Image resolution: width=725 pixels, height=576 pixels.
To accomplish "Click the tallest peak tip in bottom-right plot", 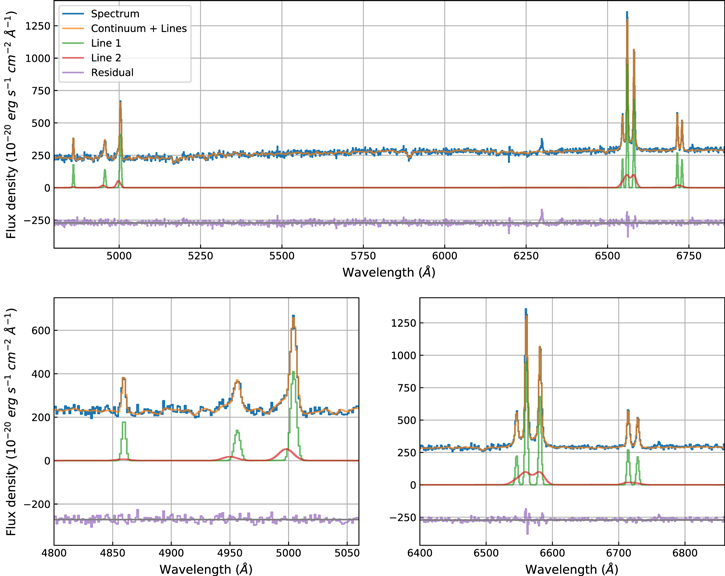I will (526, 310).
